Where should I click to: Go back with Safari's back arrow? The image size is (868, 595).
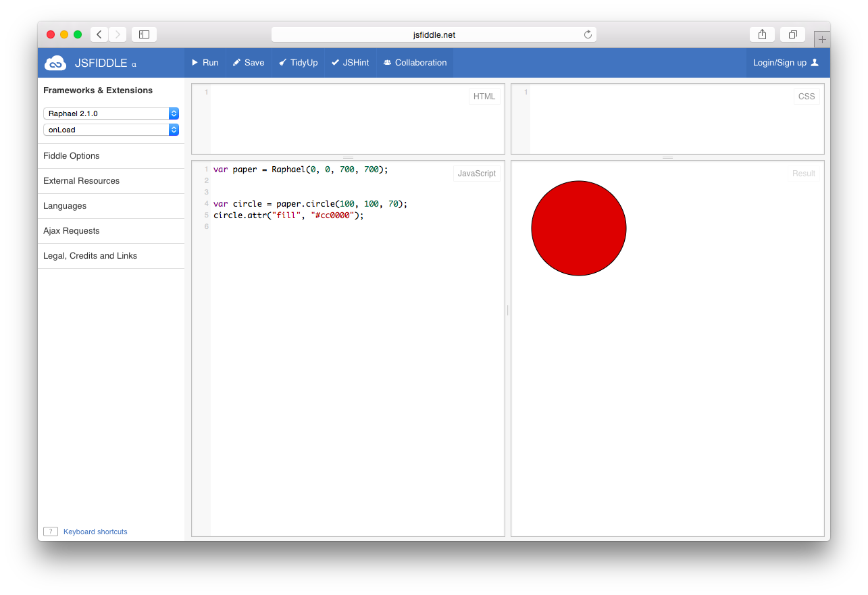point(99,34)
